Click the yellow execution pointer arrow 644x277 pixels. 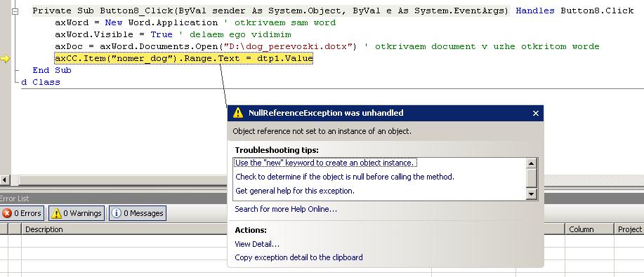pyautogui.click(x=5, y=59)
